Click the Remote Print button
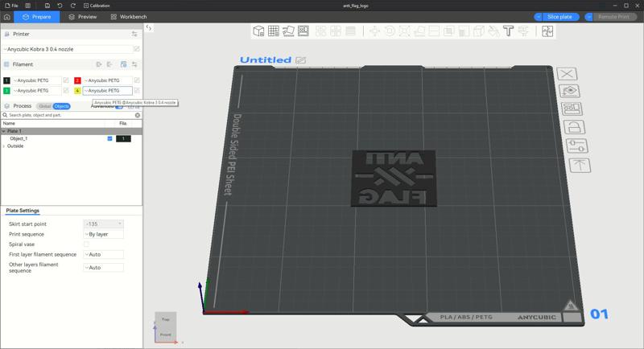 point(613,17)
